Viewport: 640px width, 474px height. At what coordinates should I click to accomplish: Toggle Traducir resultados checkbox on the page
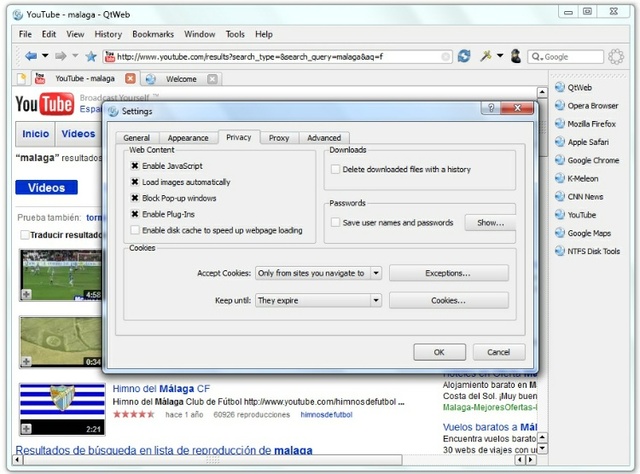[25, 235]
